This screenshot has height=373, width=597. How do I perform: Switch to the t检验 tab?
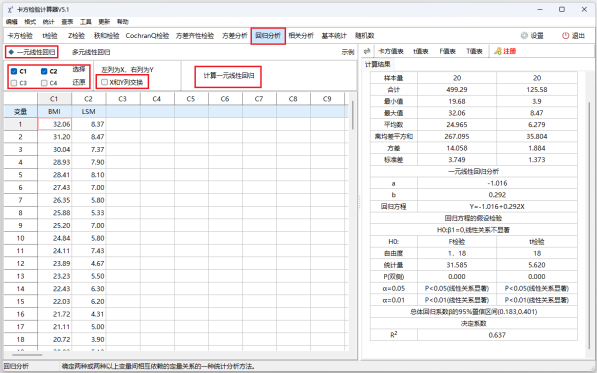[x=50, y=36]
